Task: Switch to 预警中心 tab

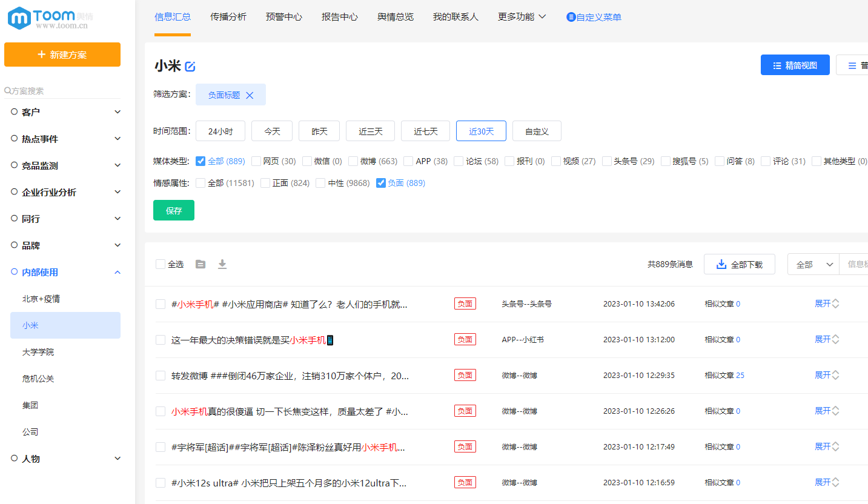Action: tap(284, 17)
